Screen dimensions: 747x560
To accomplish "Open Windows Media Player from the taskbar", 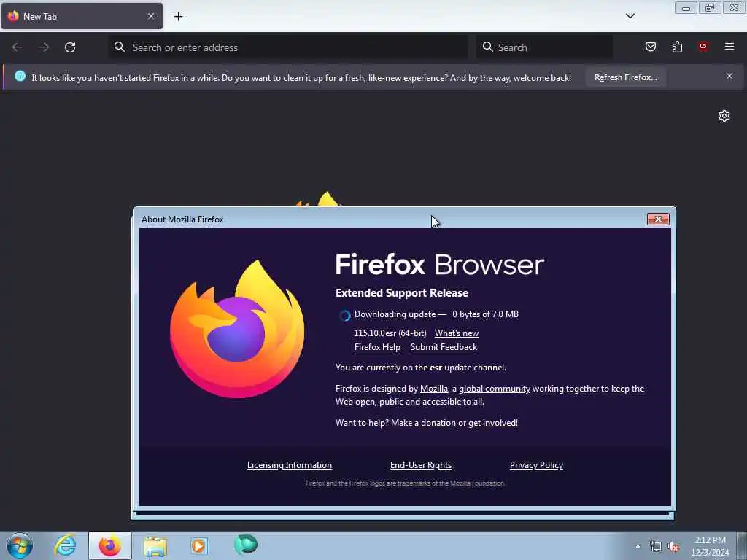I will pos(199,545).
